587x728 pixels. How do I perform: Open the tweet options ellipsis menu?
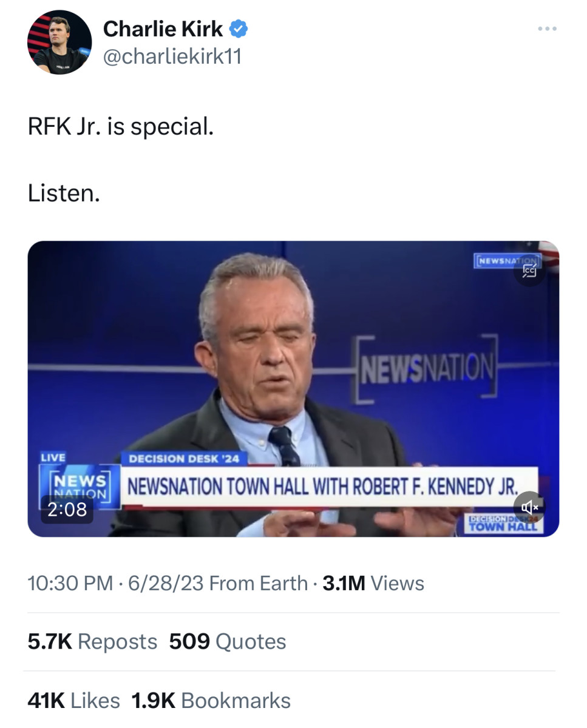[548, 27]
